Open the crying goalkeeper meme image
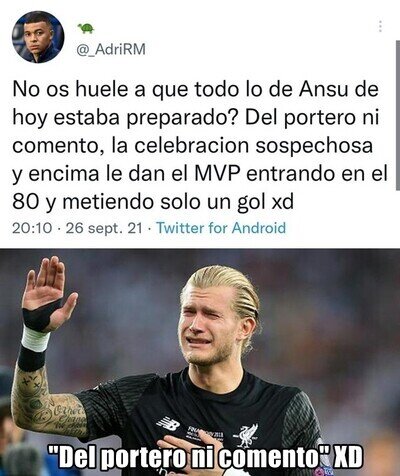This screenshot has width=400, height=476. click(200, 362)
